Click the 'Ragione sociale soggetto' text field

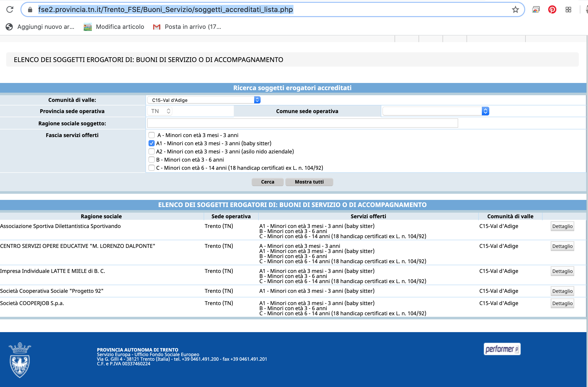(302, 123)
